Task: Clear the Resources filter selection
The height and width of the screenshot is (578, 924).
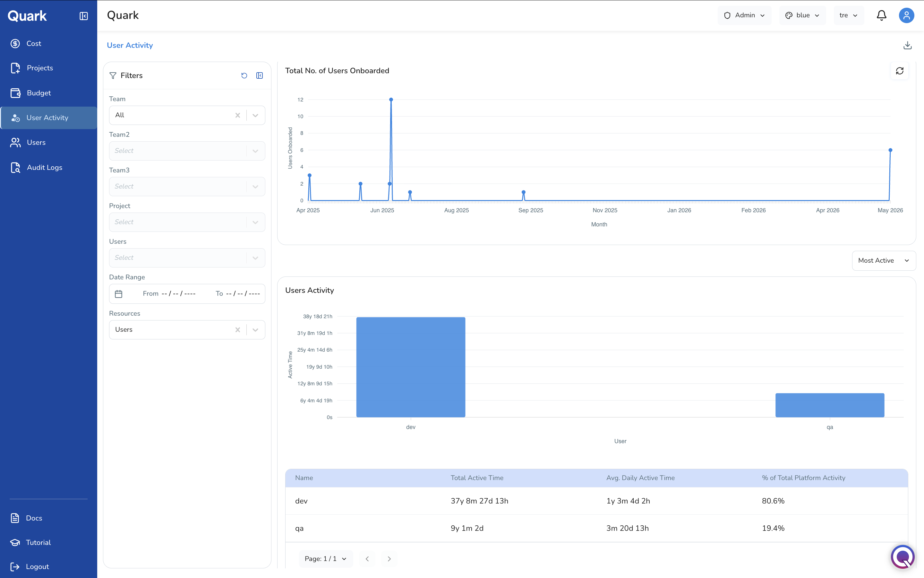Action: pos(237,329)
